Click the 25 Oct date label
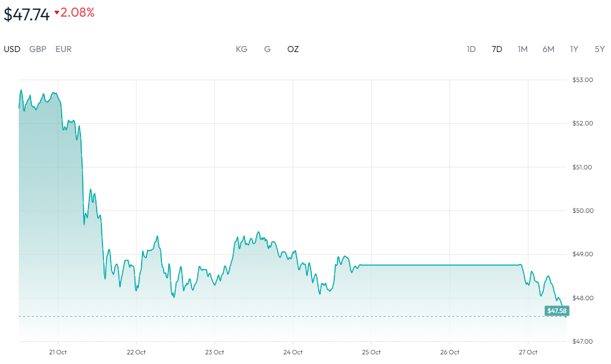Screen dimensions: 611x364 pos(371,352)
